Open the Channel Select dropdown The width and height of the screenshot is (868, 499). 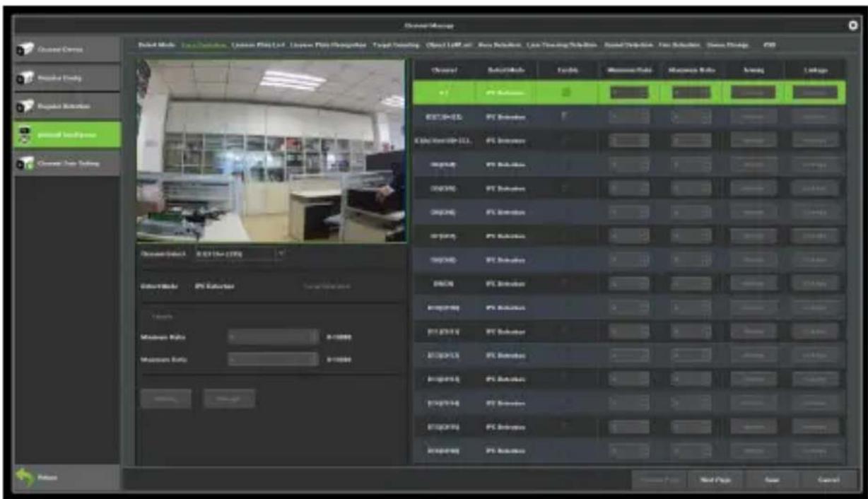240,253
